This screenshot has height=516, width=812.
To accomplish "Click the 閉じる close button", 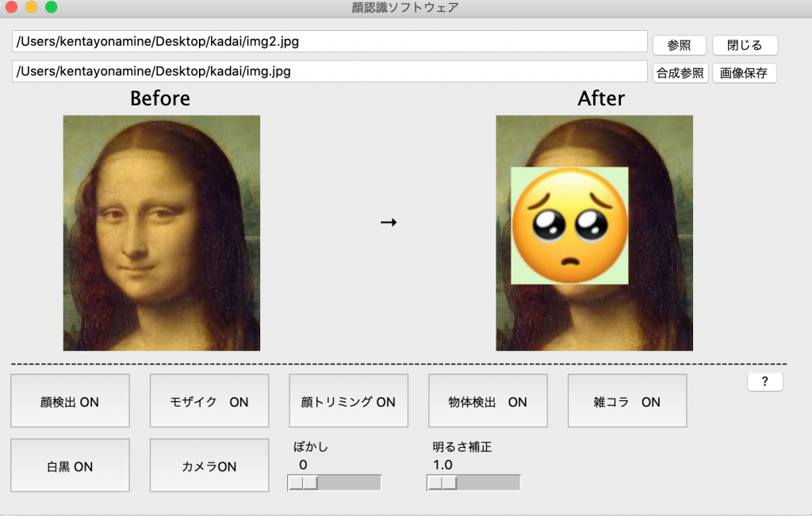I will [745, 45].
